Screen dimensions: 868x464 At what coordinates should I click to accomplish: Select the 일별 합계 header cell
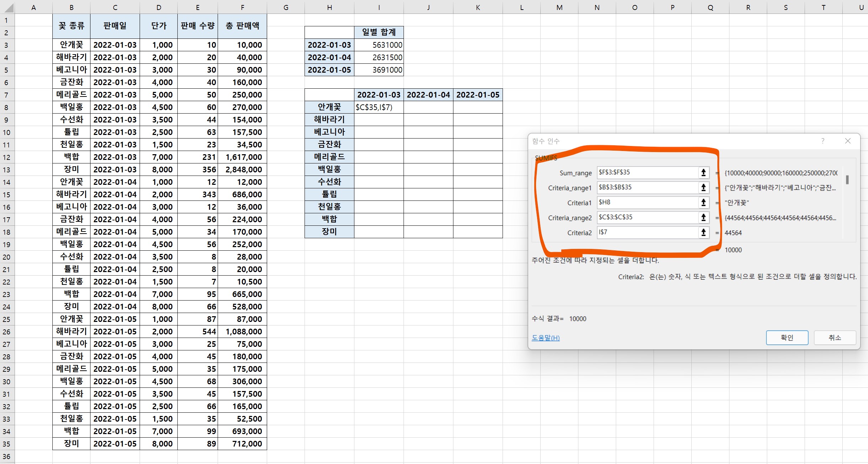pos(379,32)
